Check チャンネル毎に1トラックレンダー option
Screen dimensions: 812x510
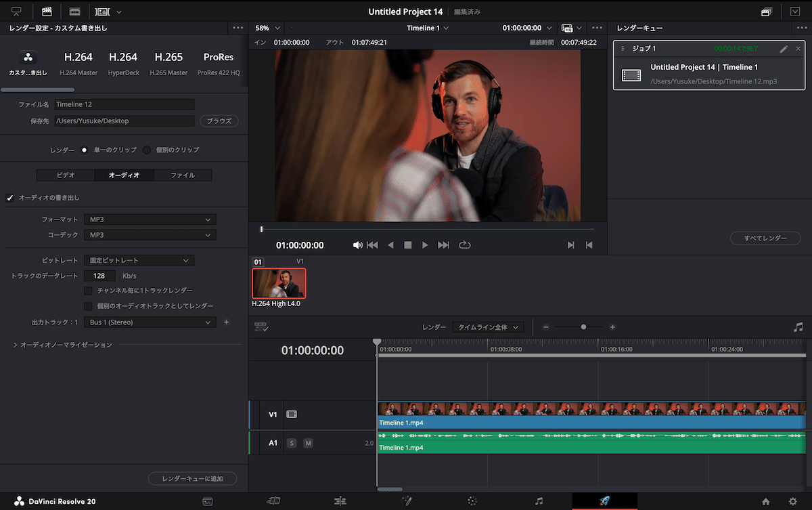tap(87, 290)
